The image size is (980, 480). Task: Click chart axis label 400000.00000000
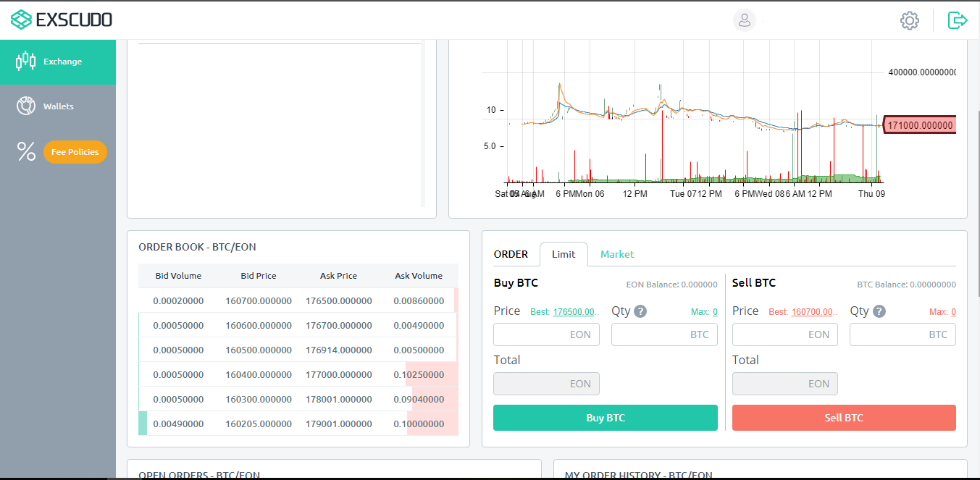coord(923,72)
